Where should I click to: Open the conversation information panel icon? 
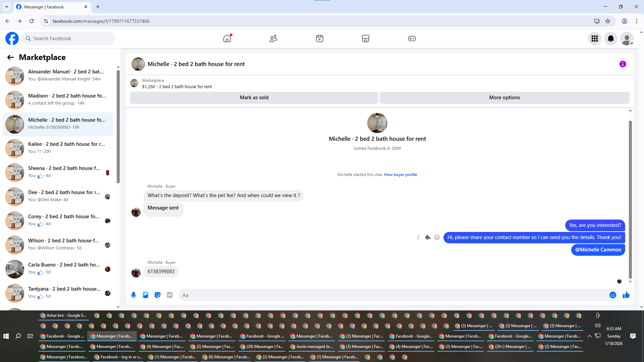pyautogui.click(x=623, y=64)
